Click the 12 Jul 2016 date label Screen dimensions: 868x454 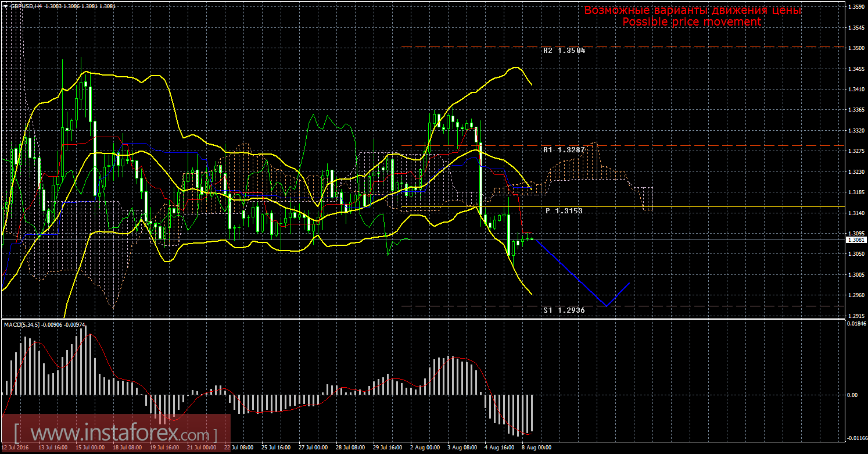click(15, 448)
